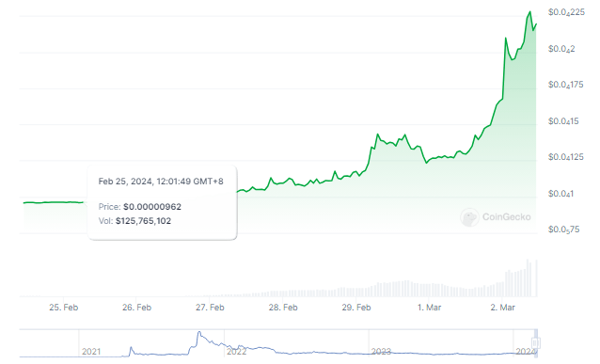
Task: Click the late-2021 peak in navigator chart
Action: tap(199, 332)
